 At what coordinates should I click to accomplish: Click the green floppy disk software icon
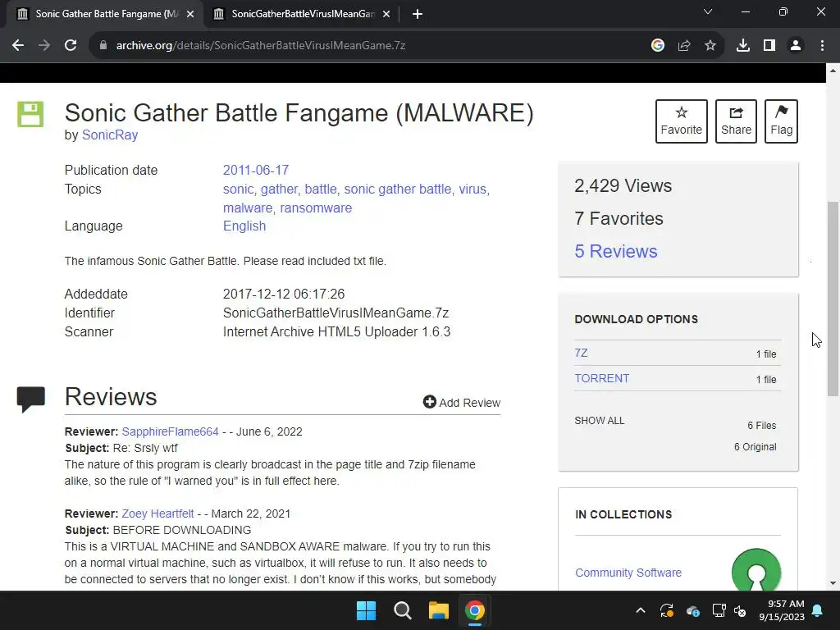tap(30, 114)
